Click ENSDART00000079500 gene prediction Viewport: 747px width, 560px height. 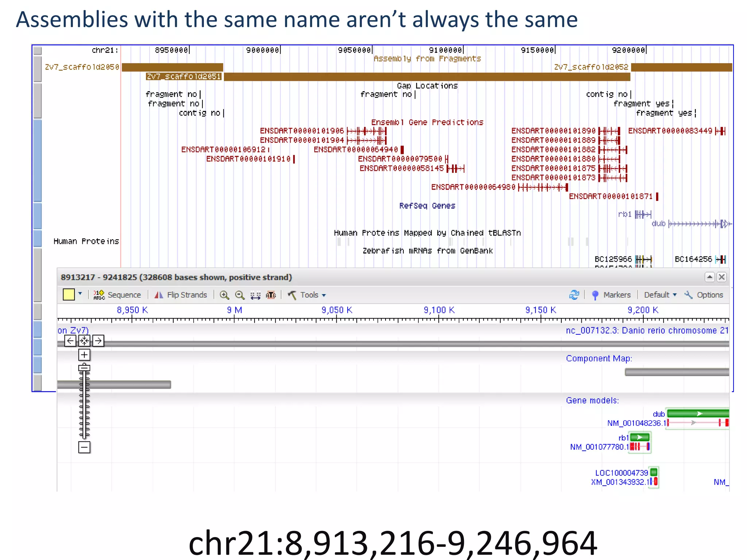pyautogui.click(x=403, y=159)
